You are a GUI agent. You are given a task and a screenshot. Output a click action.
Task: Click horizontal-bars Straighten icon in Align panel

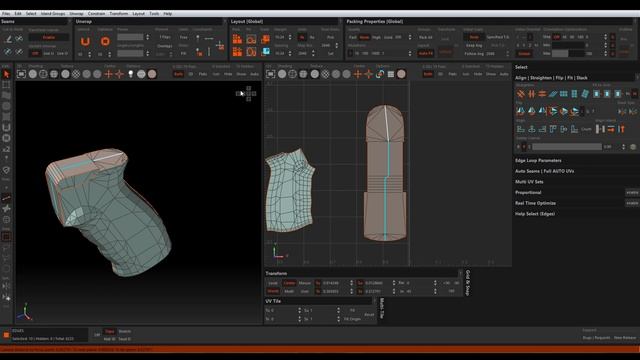(542, 94)
